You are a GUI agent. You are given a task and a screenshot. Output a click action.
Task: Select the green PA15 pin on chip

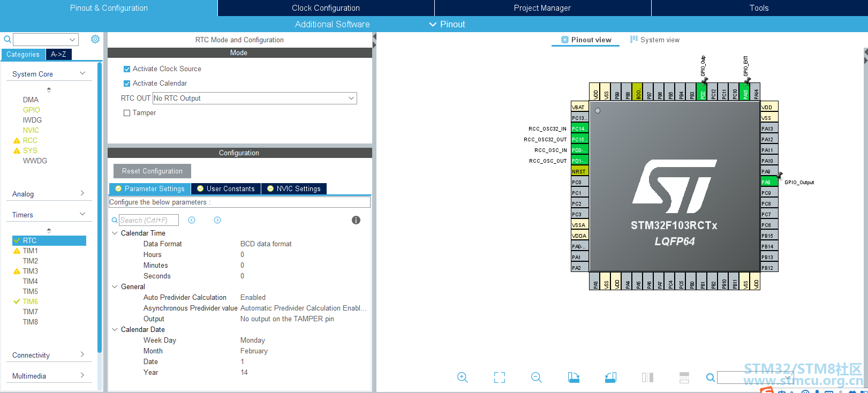pyautogui.click(x=745, y=92)
